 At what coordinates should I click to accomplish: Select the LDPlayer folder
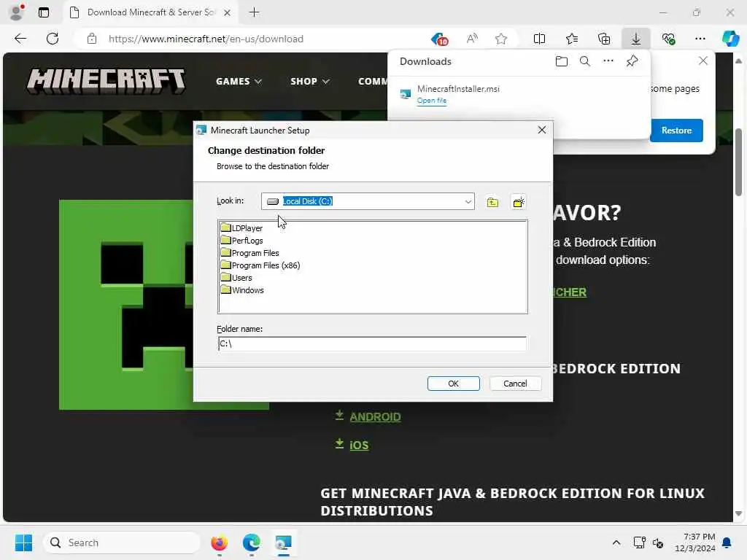[x=242, y=228]
